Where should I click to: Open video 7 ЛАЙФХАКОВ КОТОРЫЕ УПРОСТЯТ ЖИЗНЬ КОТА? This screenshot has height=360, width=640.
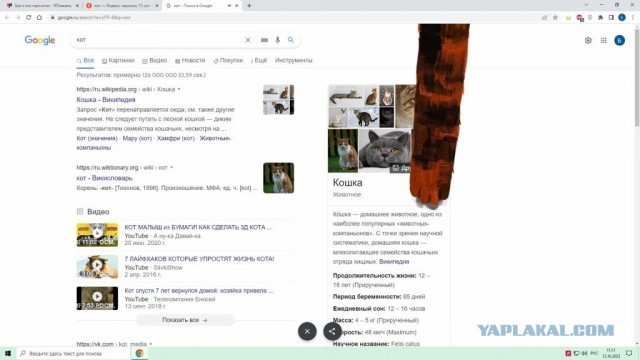(199, 259)
